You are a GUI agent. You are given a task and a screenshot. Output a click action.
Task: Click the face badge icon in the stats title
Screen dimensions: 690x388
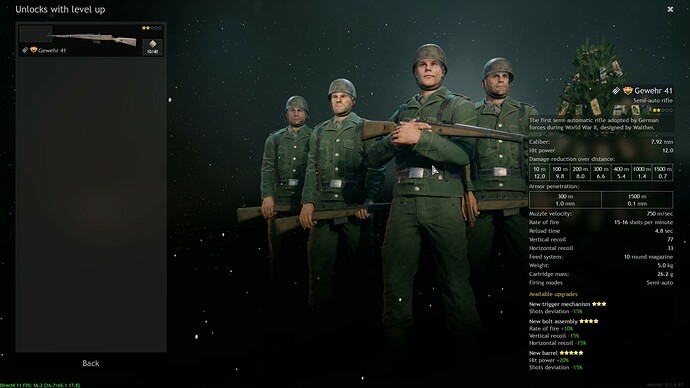pos(628,91)
